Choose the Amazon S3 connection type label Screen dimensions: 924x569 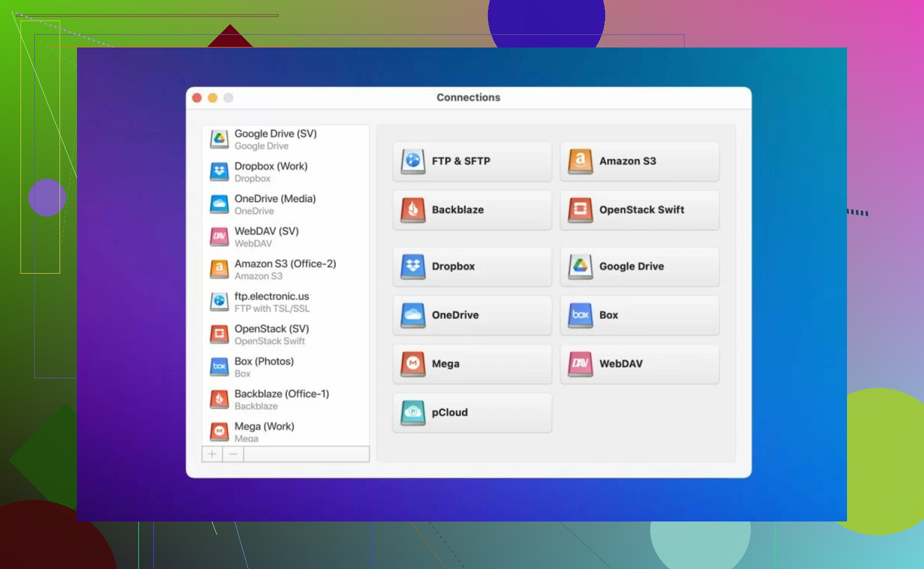click(x=627, y=161)
